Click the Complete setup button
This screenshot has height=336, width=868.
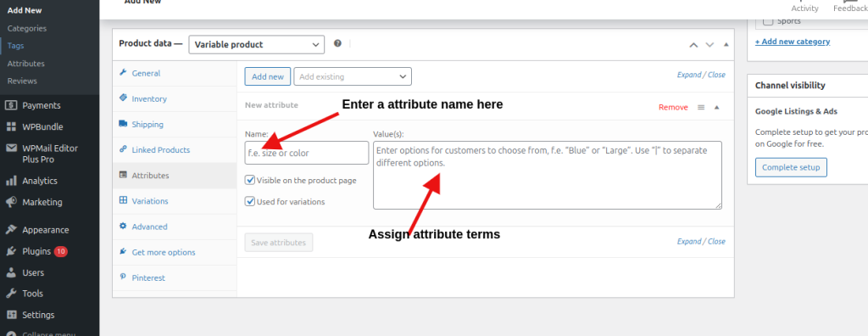click(x=791, y=167)
